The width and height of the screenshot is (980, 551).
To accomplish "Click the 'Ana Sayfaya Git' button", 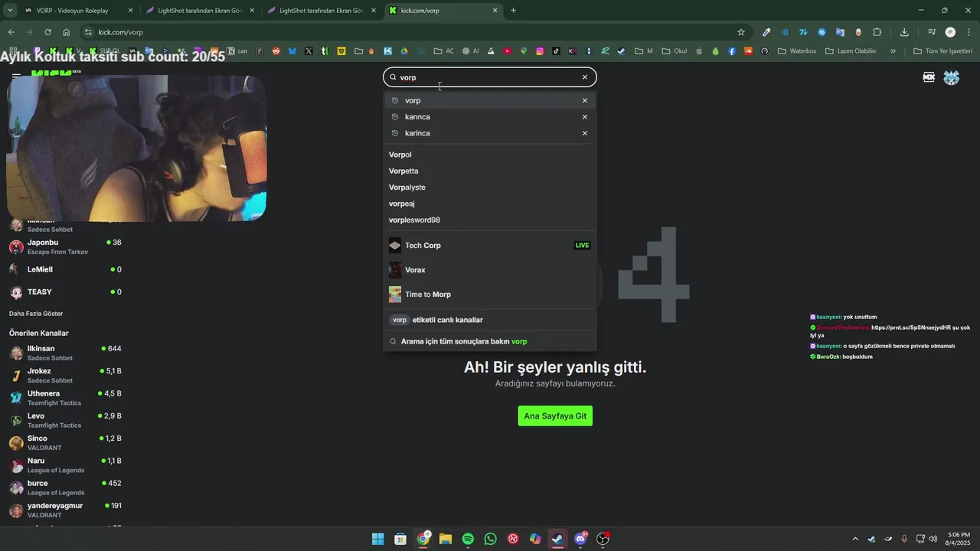I will click(555, 416).
